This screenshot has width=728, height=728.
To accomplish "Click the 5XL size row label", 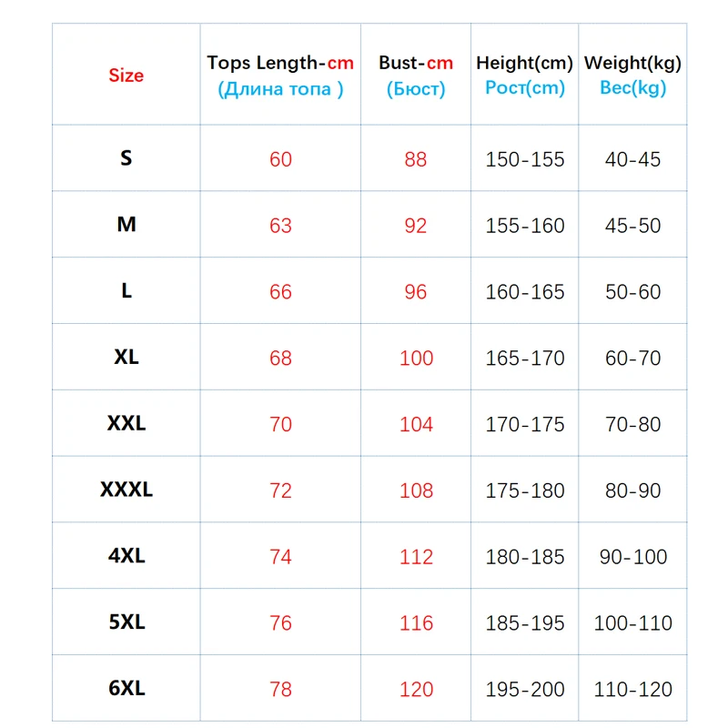I will point(126,622).
